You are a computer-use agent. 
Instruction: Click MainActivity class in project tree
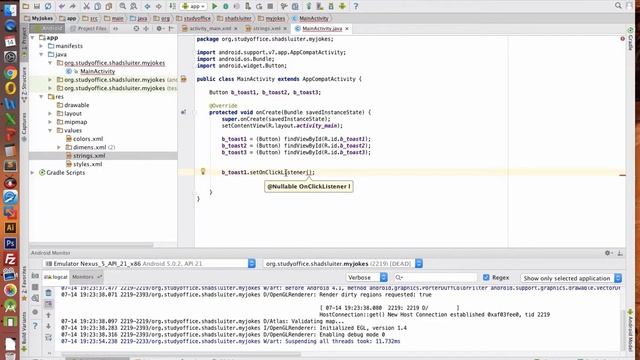pos(98,71)
